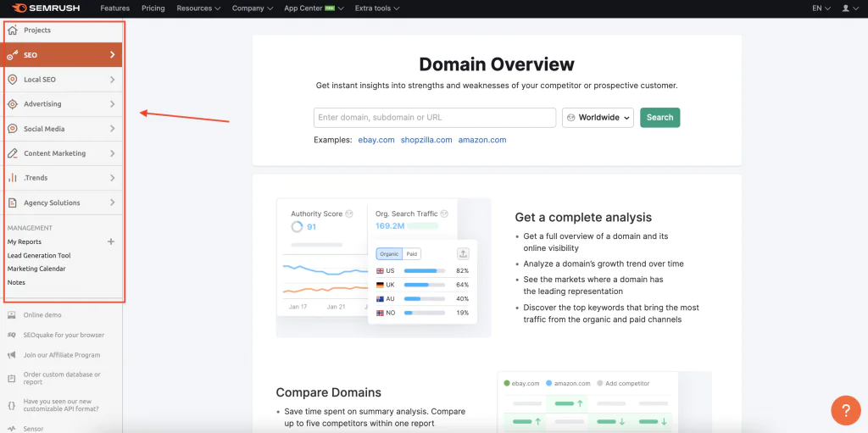Open the Online demo link
The height and width of the screenshot is (433, 868).
click(x=42, y=315)
